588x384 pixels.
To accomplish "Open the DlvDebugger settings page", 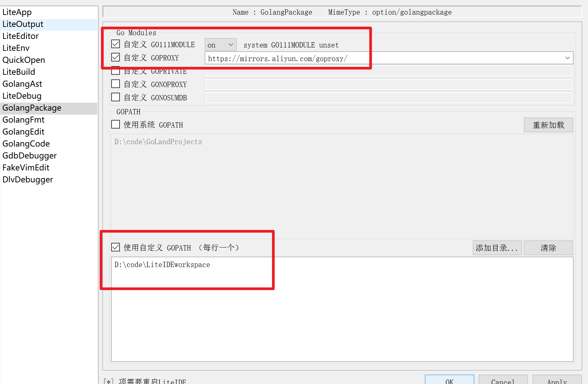I will click(x=28, y=179).
